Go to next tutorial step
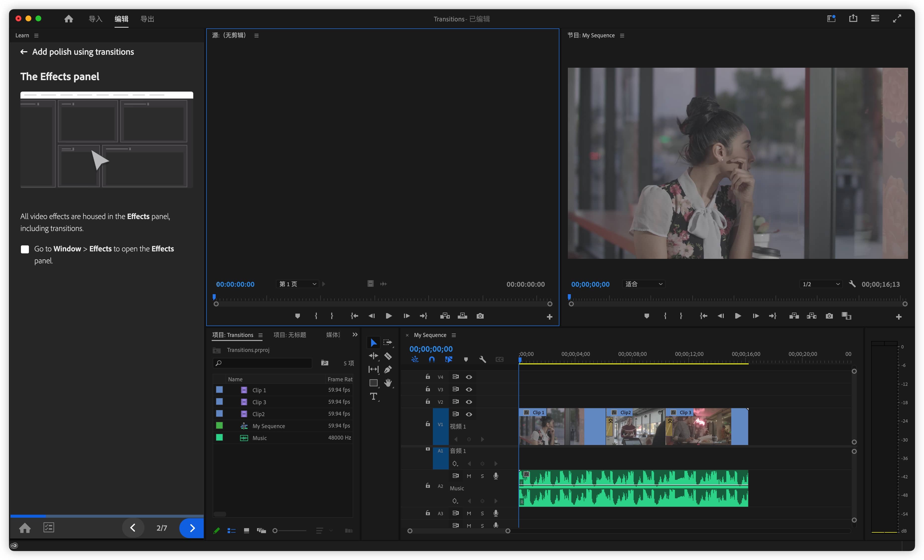Screen dimensions: 924x560 192,528
